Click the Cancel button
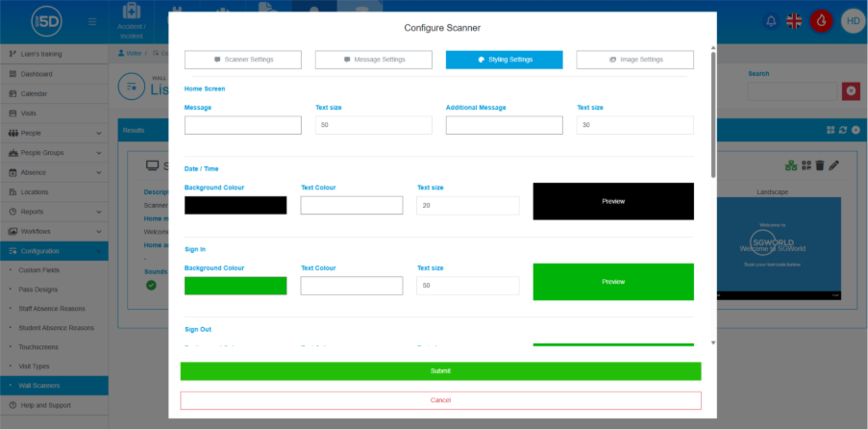Screen dimensions: 868x430 (x=440, y=400)
